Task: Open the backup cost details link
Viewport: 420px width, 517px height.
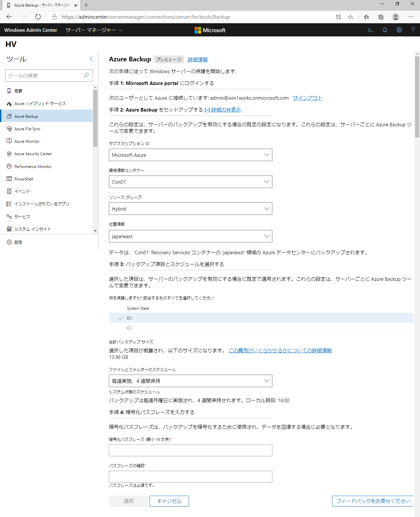Action: point(280,350)
